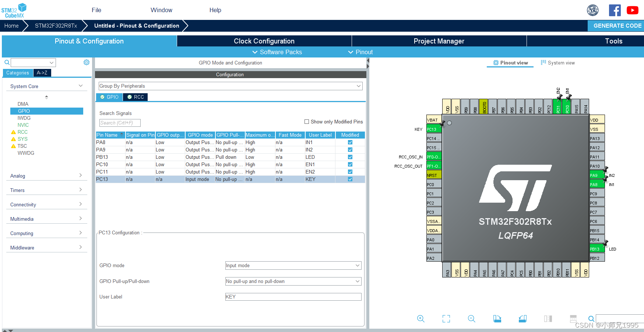This screenshot has width=644, height=332.
Task: Click the horizontal split view icon
Action: (573, 319)
